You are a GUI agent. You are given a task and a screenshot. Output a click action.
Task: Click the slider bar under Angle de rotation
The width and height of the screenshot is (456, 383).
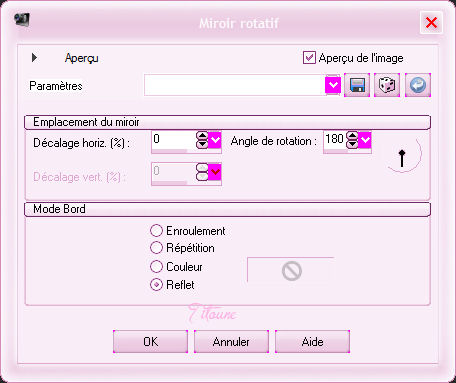coord(347,151)
